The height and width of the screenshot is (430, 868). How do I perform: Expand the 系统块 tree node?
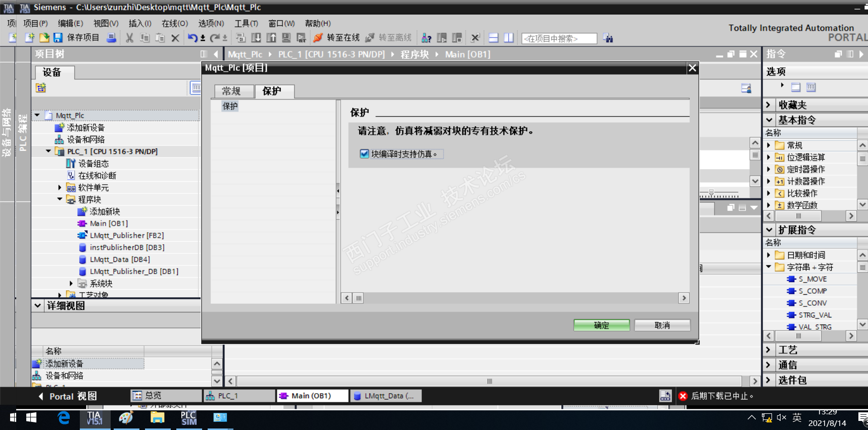click(x=71, y=284)
